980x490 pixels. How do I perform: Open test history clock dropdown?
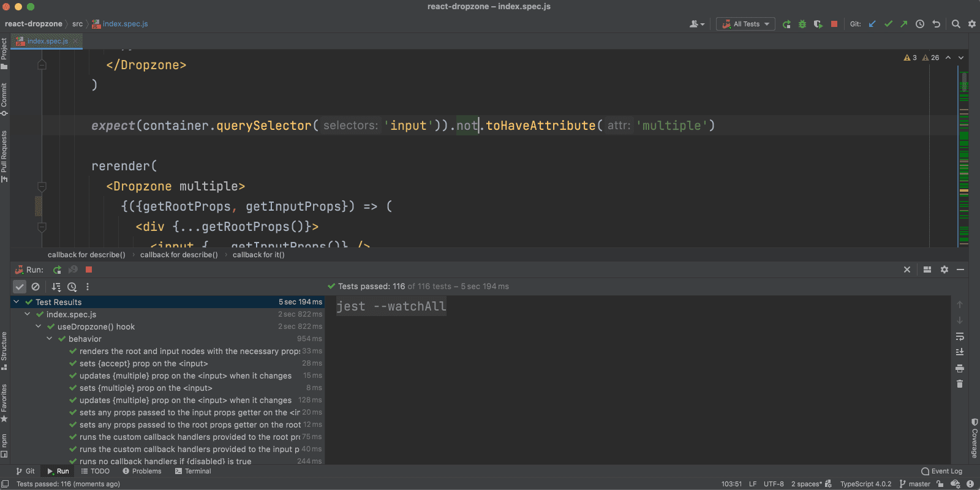click(x=72, y=287)
